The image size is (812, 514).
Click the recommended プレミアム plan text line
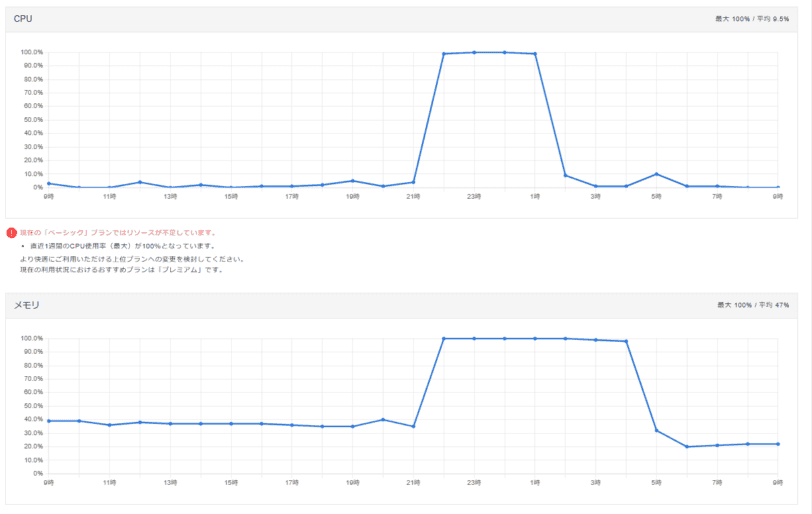[128, 270]
